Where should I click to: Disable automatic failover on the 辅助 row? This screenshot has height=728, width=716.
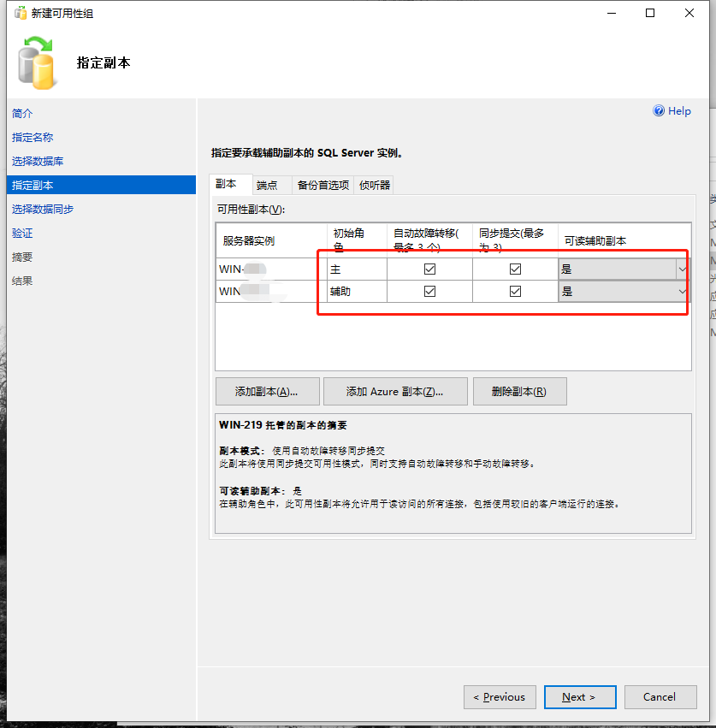[x=429, y=292]
